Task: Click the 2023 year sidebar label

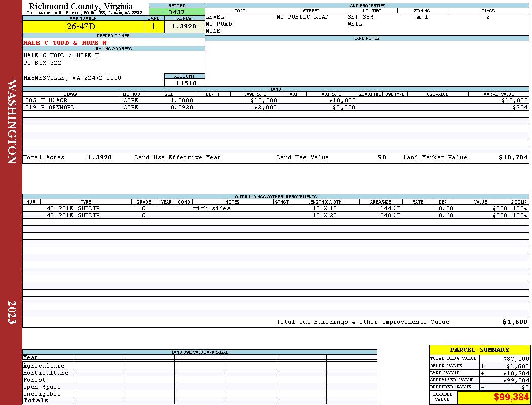Action: (x=12, y=312)
